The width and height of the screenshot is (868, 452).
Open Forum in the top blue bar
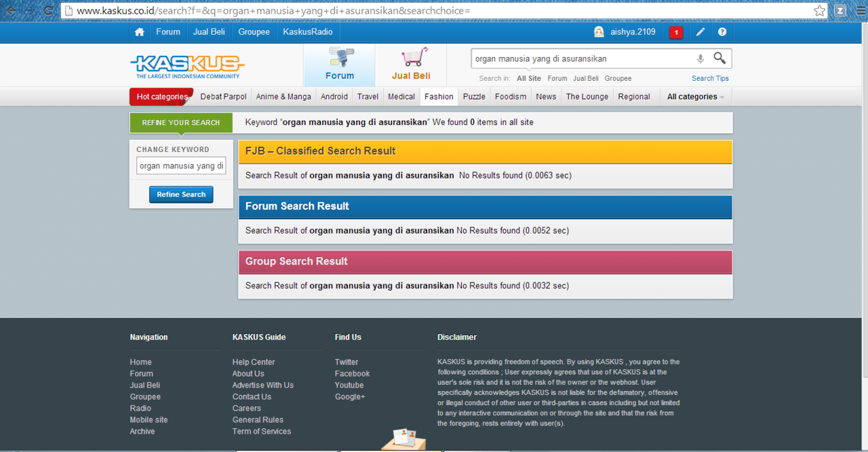click(168, 32)
